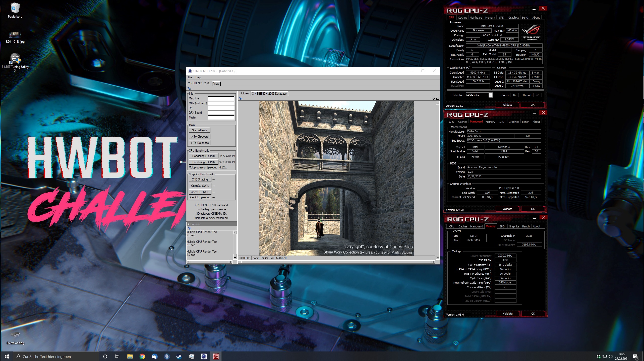Click Validate in top CPU-Z window

(507, 105)
